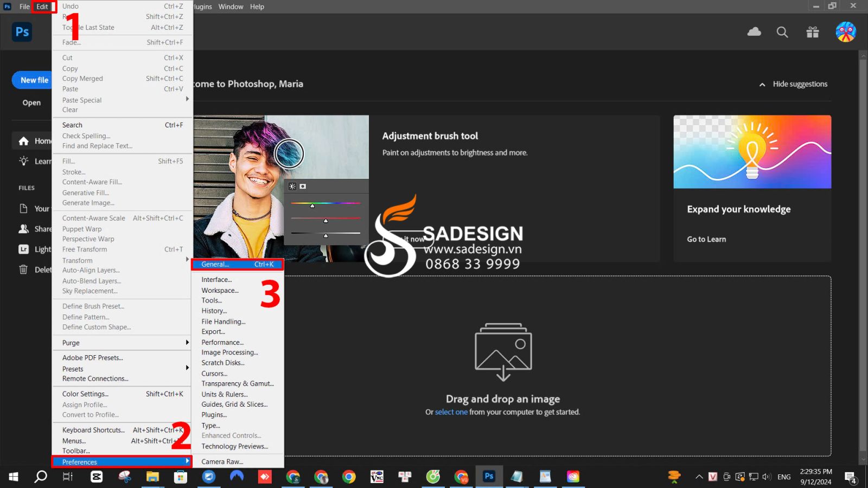Image resolution: width=868 pixels, height=488 pixels.
Task: Click the drag and drop image icon
Action: coord(503,352)
